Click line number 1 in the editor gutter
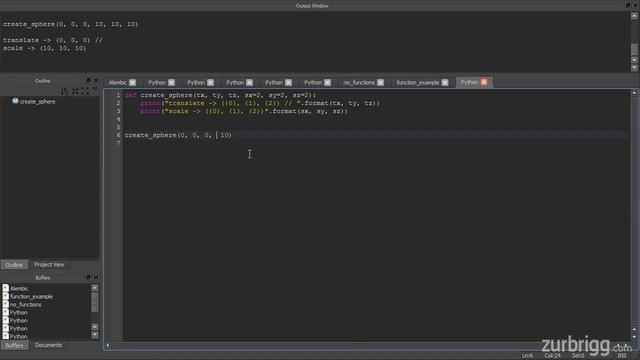640x360 pixels. click(118, 95)
